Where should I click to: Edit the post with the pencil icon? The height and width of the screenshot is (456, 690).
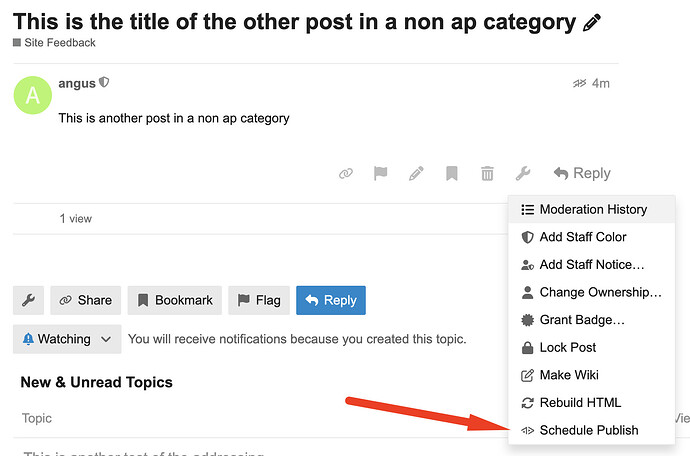click(416, 173)
